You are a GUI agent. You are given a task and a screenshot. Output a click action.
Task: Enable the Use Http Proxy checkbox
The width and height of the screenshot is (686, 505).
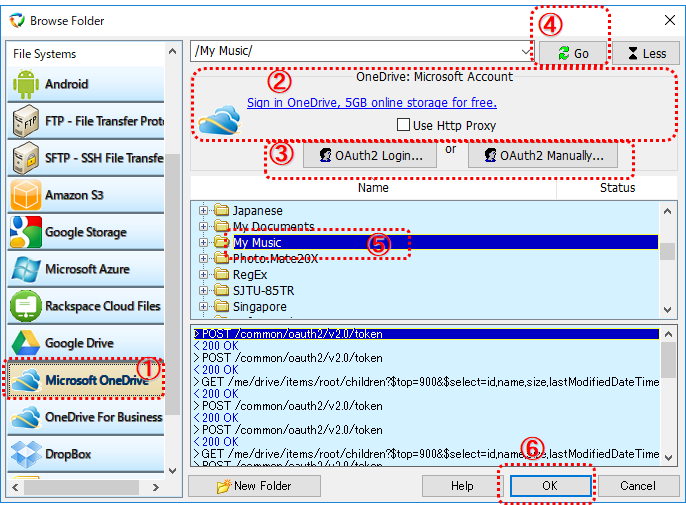(x=403, y=125)
